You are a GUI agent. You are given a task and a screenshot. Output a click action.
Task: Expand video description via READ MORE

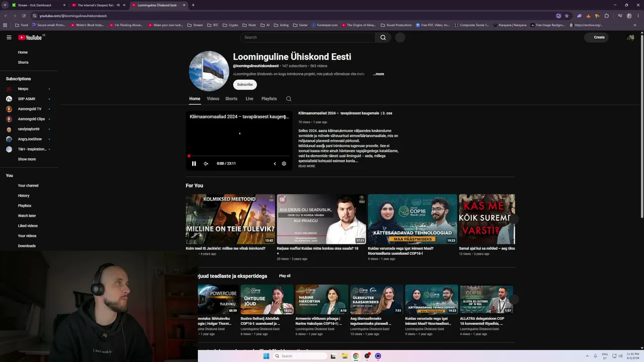[x=306, y=166]
